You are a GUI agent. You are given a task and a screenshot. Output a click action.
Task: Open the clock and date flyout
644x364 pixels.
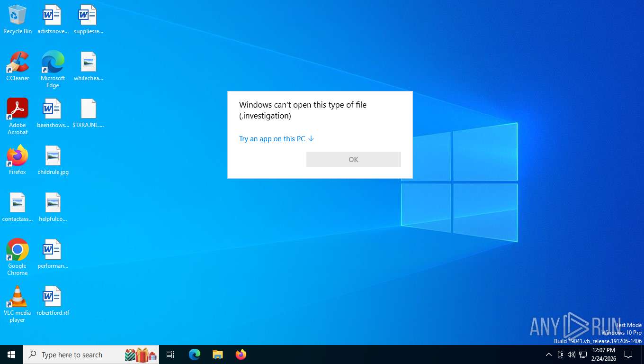603,355
